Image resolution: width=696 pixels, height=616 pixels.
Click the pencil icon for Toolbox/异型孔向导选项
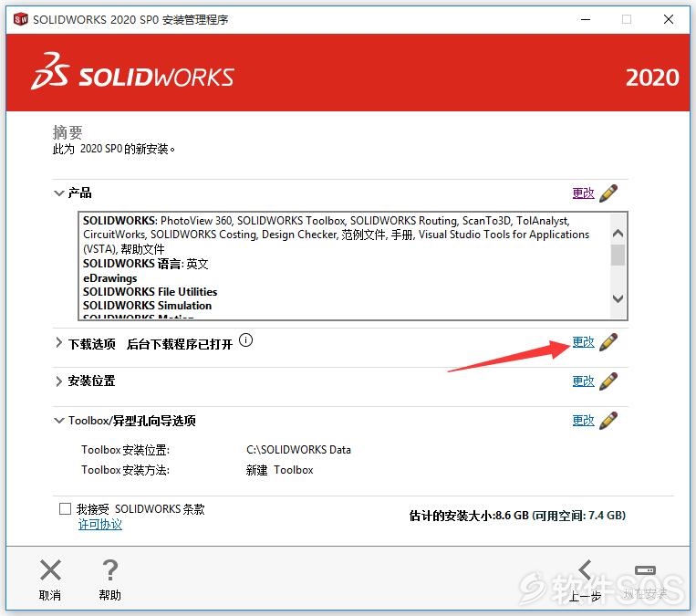(608, 420)
